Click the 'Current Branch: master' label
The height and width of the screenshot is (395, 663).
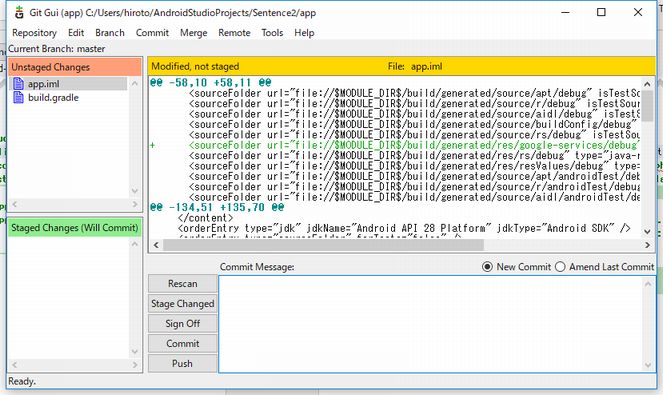click(57, 49)
